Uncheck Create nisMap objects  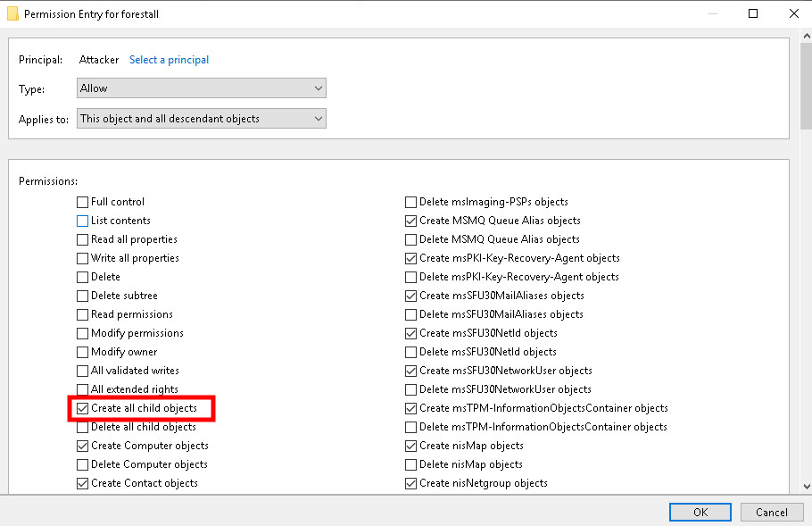tap(411, 446)
